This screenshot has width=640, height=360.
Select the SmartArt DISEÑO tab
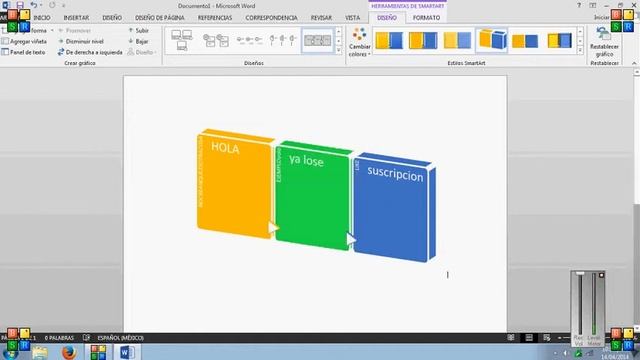click(387, 18)
